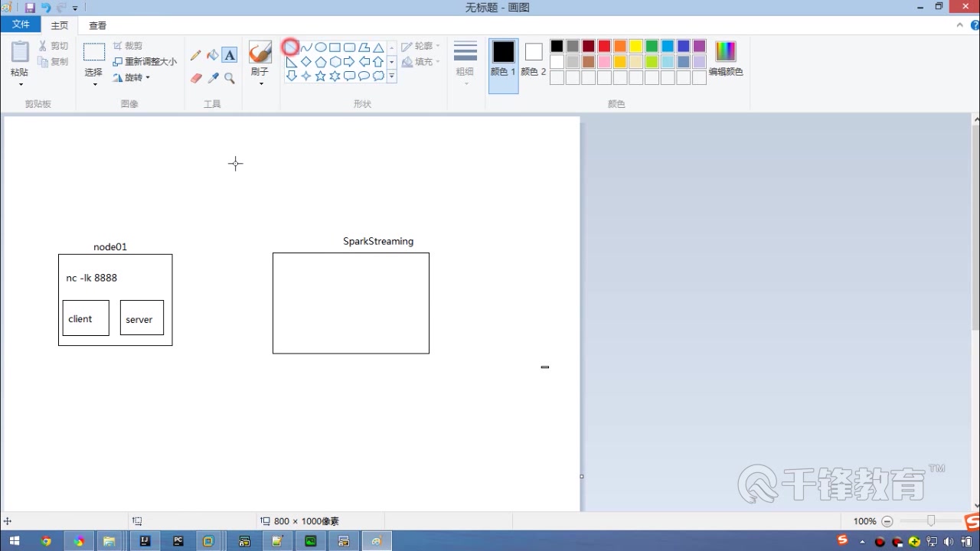Open 编辑颜色 edit colors dialog
The width and height of the screenshot is (980, 551).
click(725, 58)
